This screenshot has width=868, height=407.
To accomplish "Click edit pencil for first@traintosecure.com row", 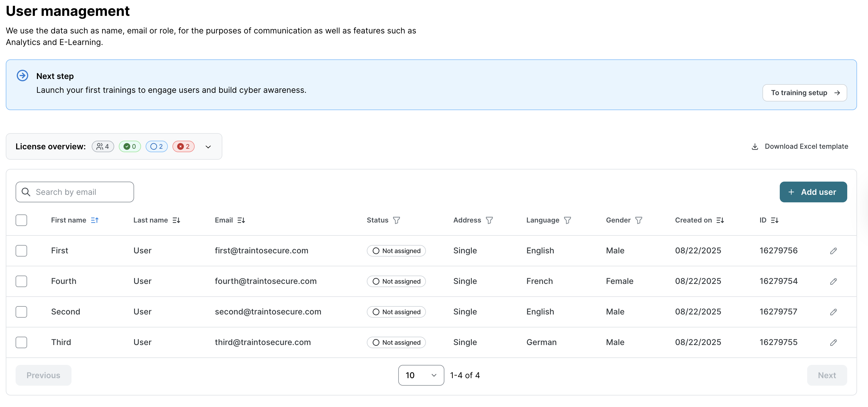I will 833,251.
